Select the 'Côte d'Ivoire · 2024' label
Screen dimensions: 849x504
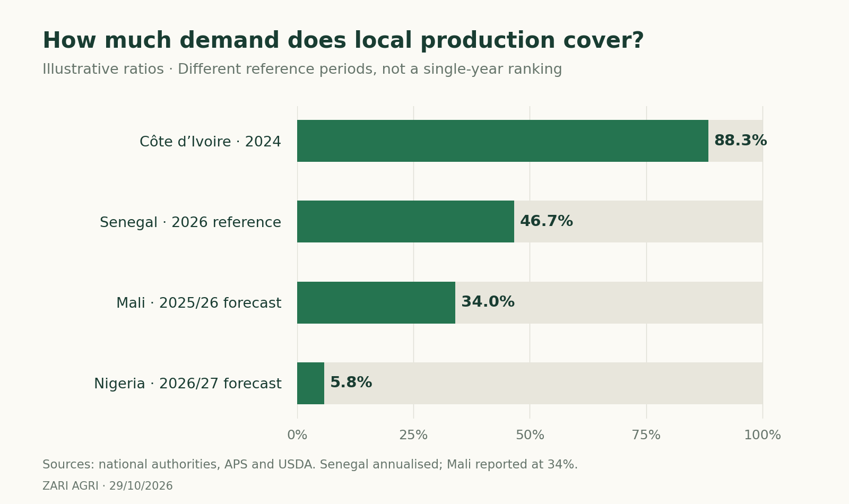pos(210,142)
